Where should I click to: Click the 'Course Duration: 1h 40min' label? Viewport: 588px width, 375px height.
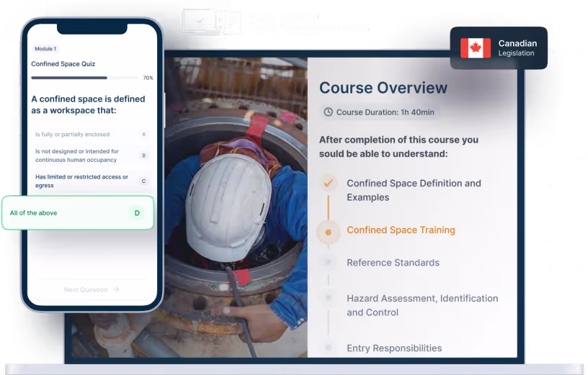point(385,112)
